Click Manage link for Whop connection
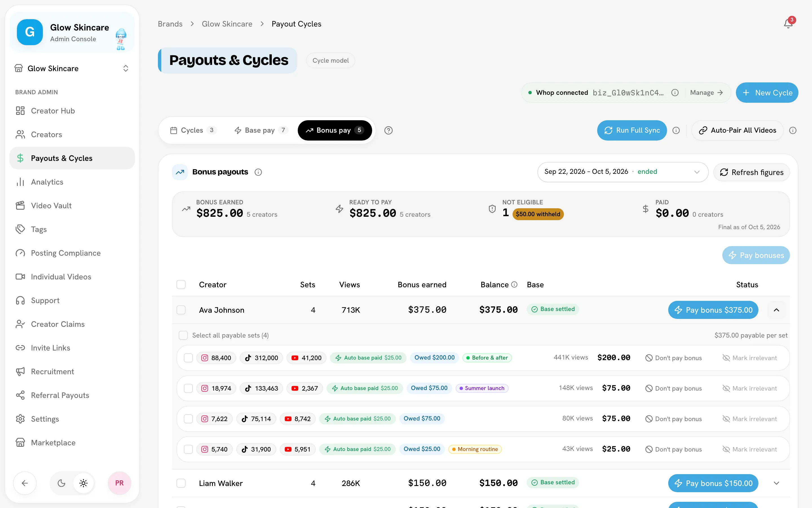The image size is (812, 508). (x=706, y=93)
